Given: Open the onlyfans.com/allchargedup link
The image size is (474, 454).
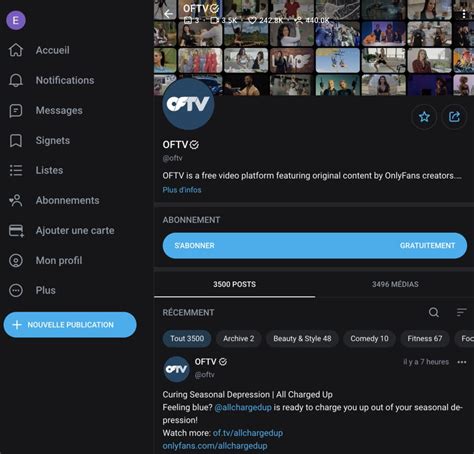Looking at the screenshot, I should point(215,446).
